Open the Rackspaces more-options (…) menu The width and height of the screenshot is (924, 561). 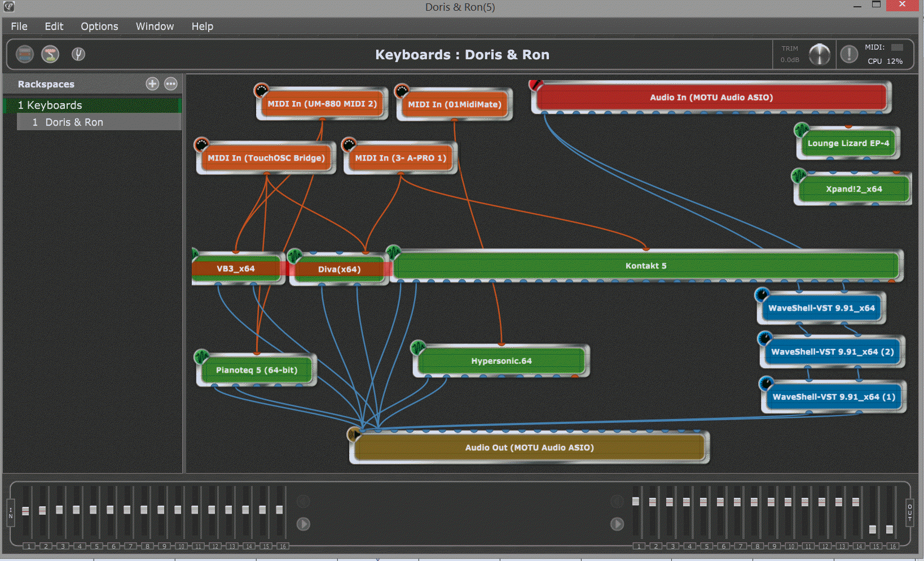170,84
